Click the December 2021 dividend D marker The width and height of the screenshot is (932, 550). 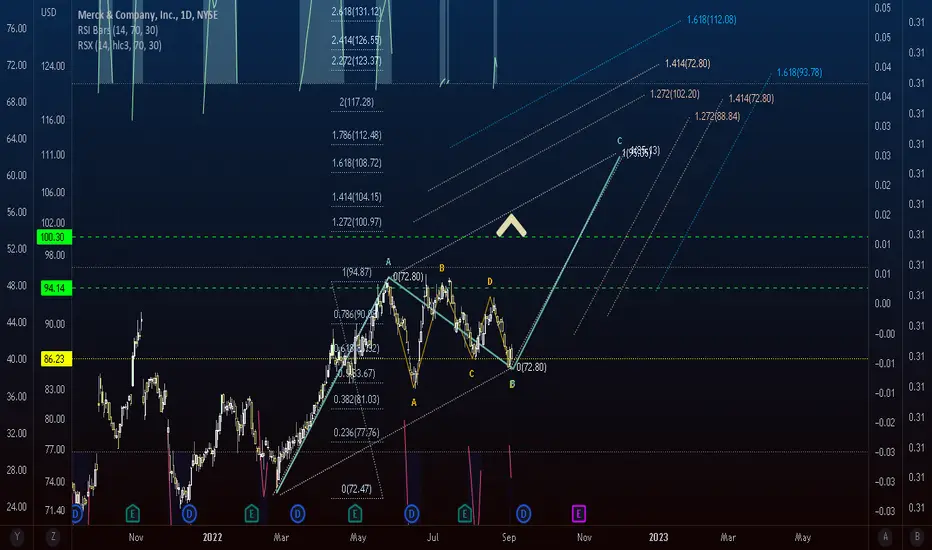coord(189,513)
